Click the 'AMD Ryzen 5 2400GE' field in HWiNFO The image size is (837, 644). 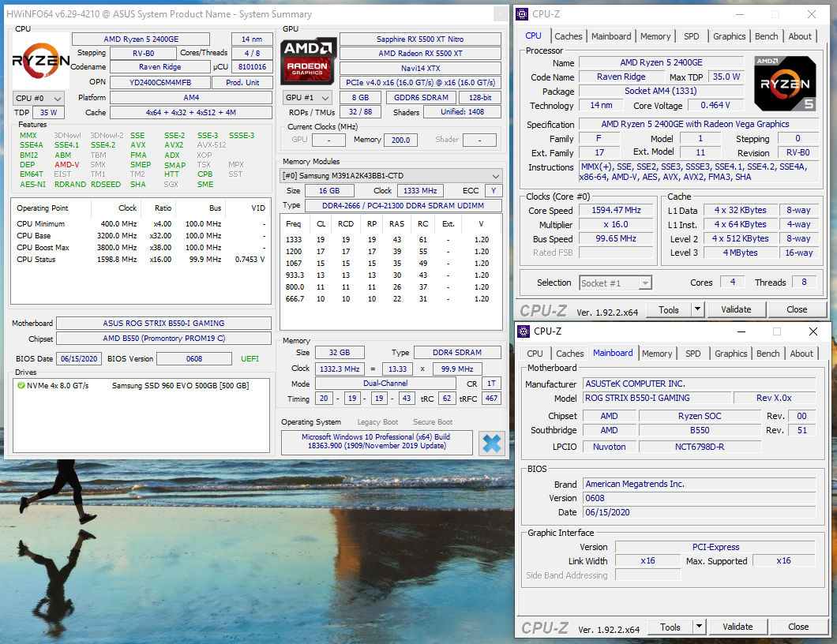pos(141,39)
